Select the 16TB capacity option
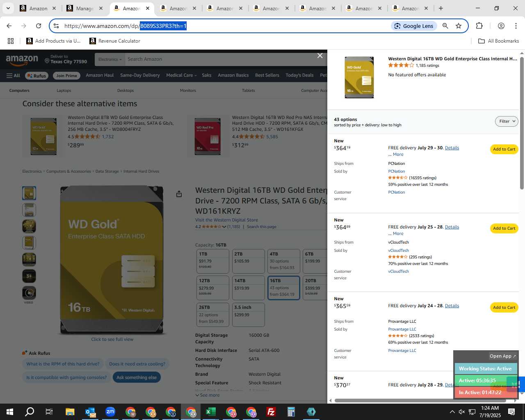Screen dimensions: 525x420 [284, 288]
